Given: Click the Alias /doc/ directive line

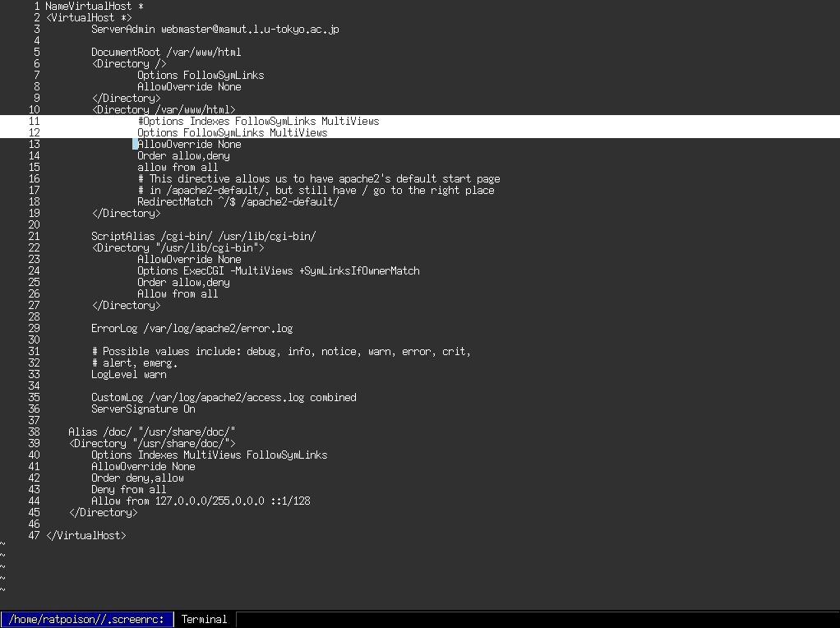Looking at the screenshot, I should 152,432.
